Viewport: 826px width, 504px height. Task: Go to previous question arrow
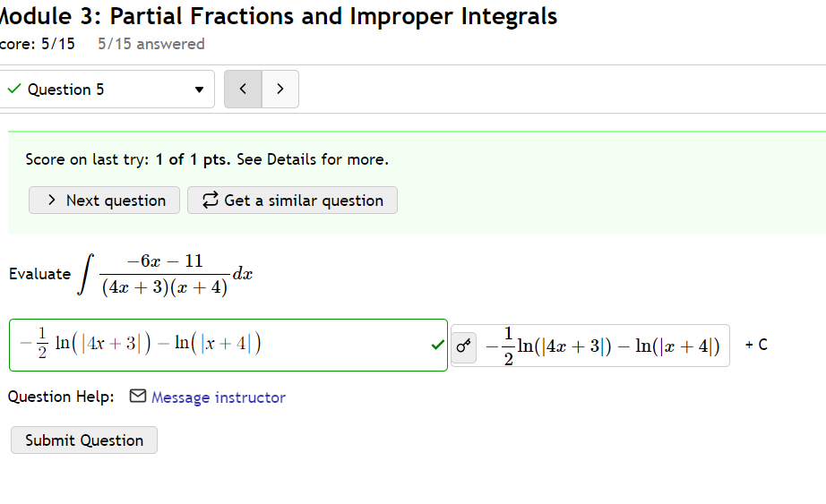(x=243, y=89)
